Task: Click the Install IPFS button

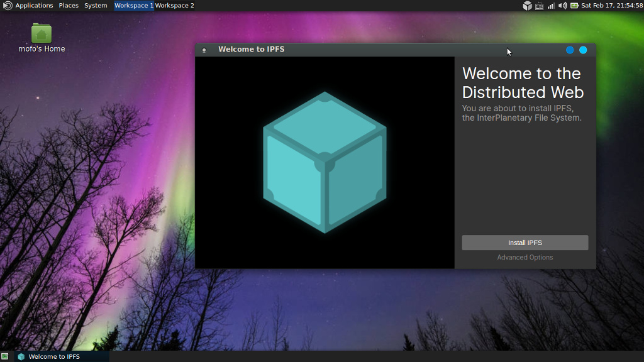Action: [x=525, y=243]
